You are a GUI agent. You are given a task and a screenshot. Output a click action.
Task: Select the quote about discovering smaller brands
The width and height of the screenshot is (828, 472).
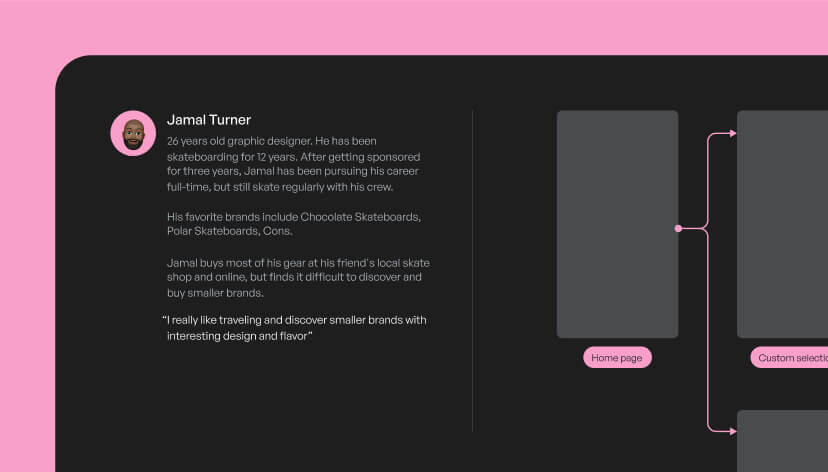click(x=294, y=328)
